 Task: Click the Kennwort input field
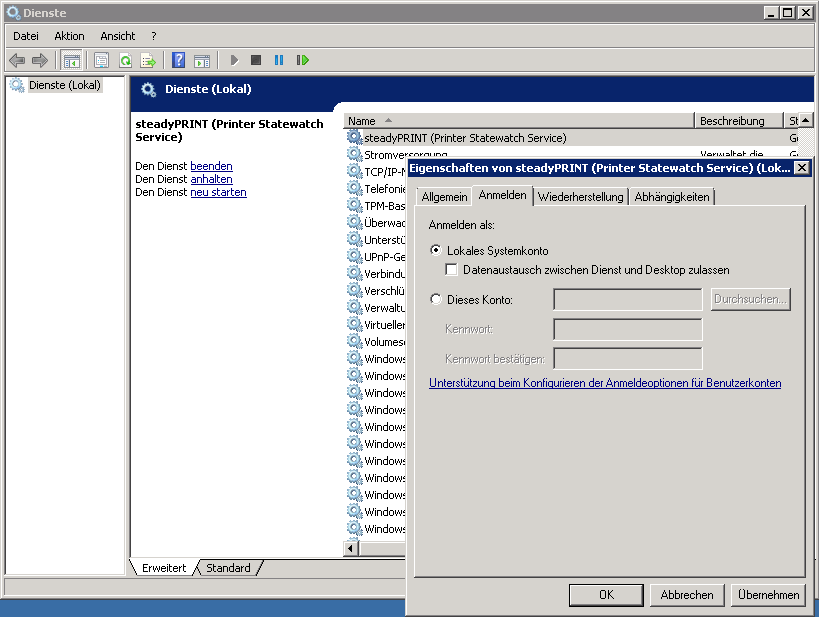click(628, 330)
